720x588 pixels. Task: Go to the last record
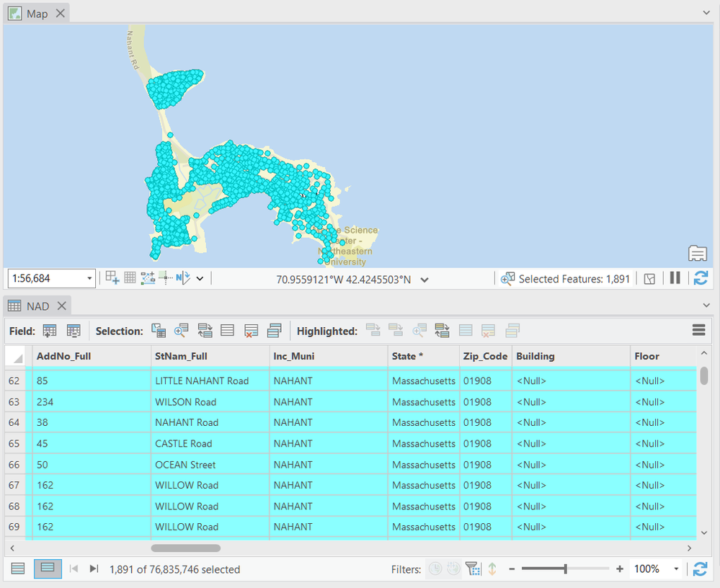pos(94,569)
